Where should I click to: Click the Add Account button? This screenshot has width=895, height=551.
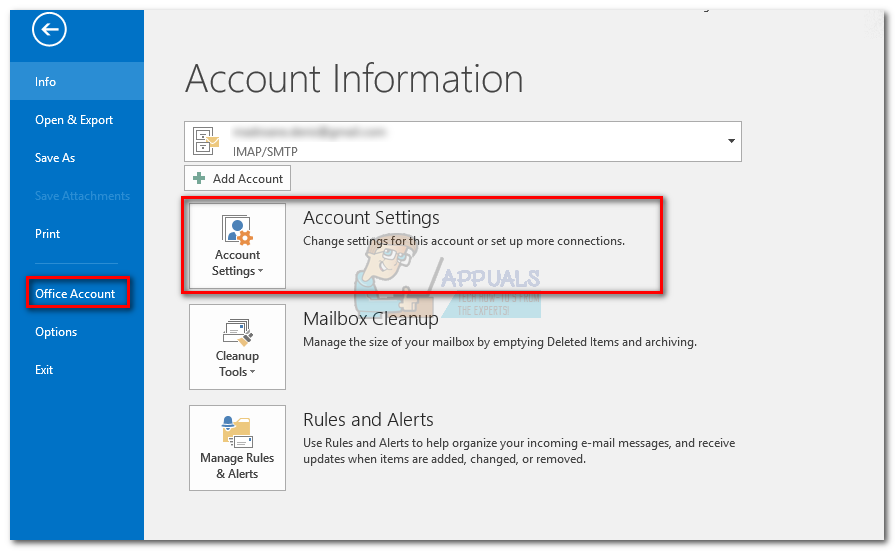pyautogui.click(x=237, y=179)
